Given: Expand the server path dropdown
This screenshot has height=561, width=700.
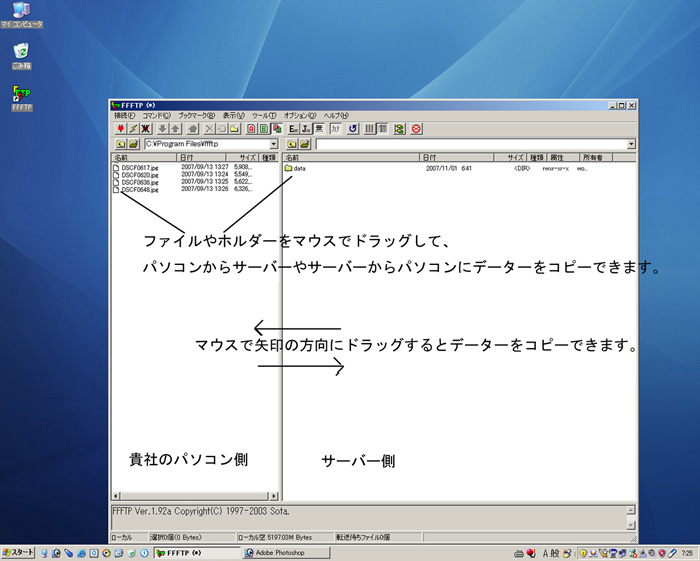Looking at the screenshot, I should (631, 144).
